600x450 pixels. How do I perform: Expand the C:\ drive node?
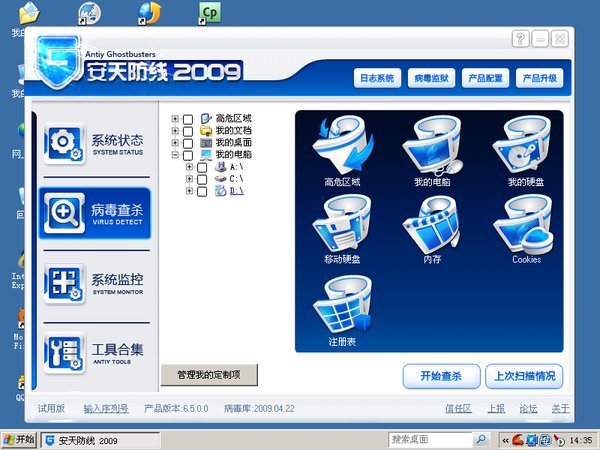pos(189,179)
